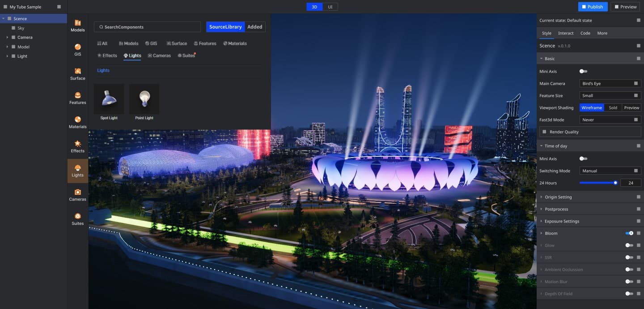Enable the Glow toggle
Image resolution: width=644 pixels, height=309 pixels.
[629, 245]
